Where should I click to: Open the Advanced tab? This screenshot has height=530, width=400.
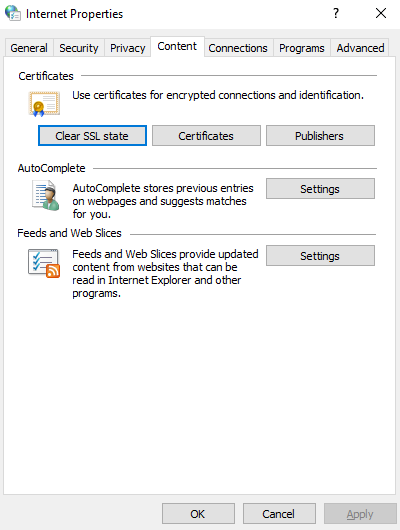[360, 48]
